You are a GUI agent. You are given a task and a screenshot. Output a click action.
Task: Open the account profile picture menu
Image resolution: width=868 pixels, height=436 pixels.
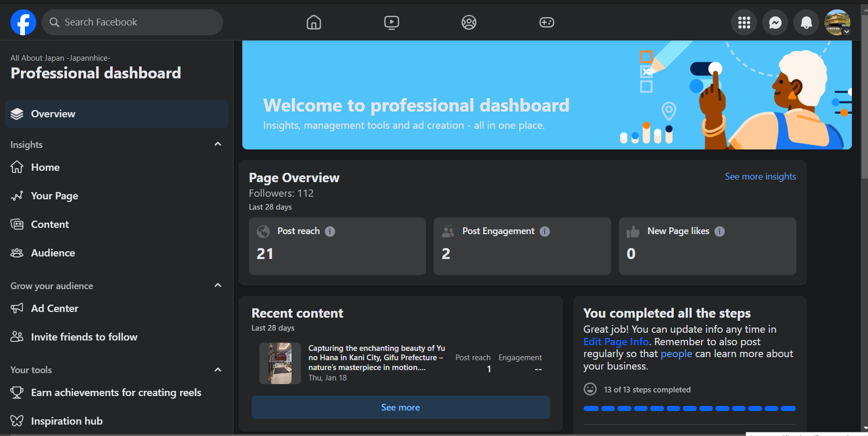[837, 22]
